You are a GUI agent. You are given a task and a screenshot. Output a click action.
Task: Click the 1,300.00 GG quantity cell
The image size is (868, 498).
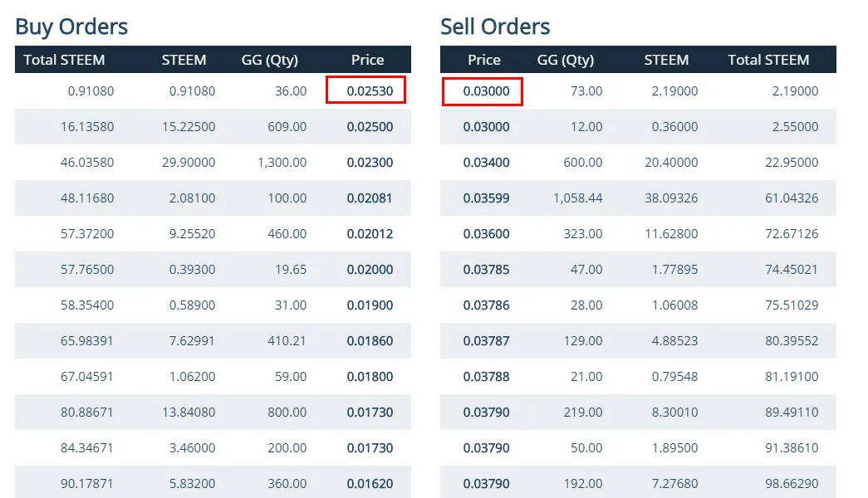pos(282,163)
